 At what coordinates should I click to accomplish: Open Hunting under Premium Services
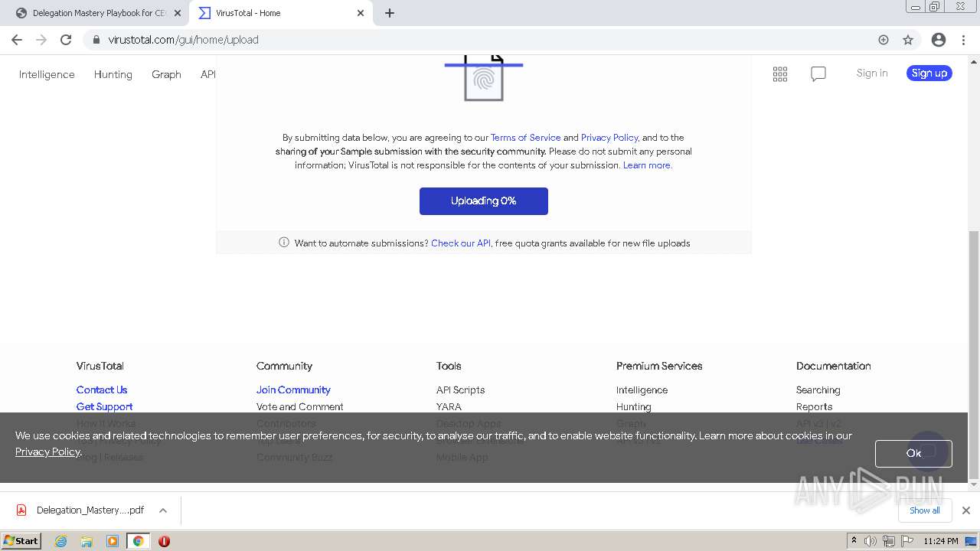click(x=634, y=407)
